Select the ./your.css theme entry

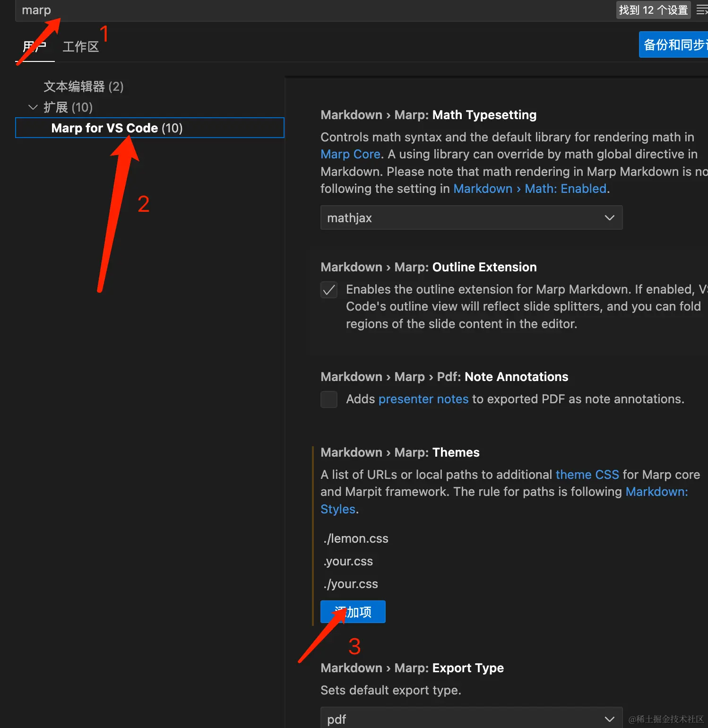pyautogui.click(x=351, y=584)
